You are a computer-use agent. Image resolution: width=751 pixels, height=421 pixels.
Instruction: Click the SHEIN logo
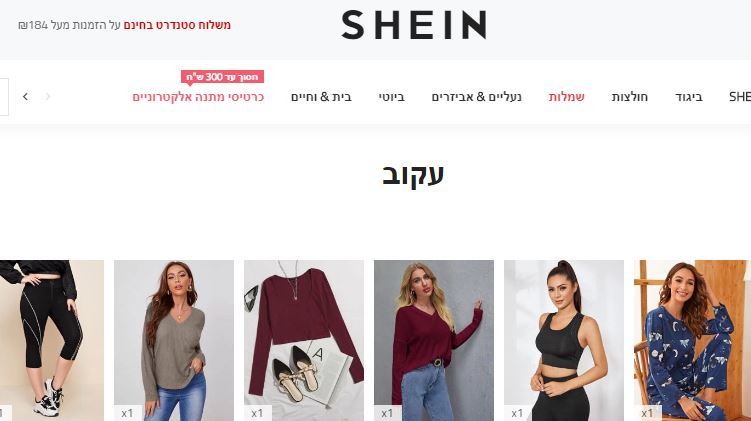[x=414, y=25]
